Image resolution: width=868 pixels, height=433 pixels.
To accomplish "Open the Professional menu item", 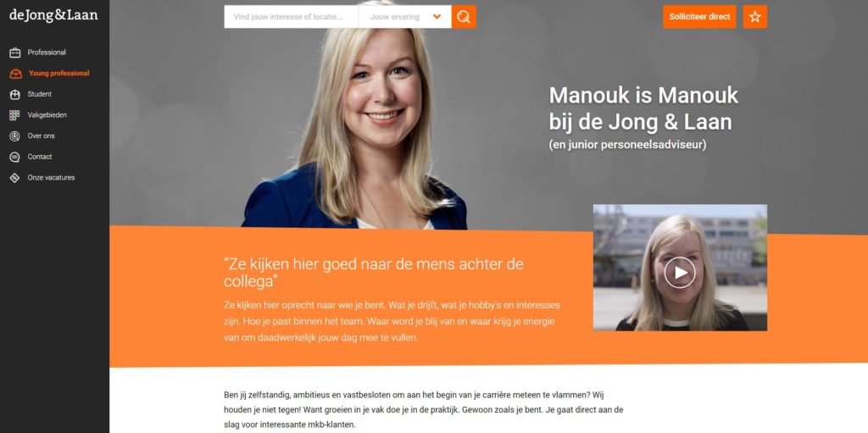I will tap(47, 53).
